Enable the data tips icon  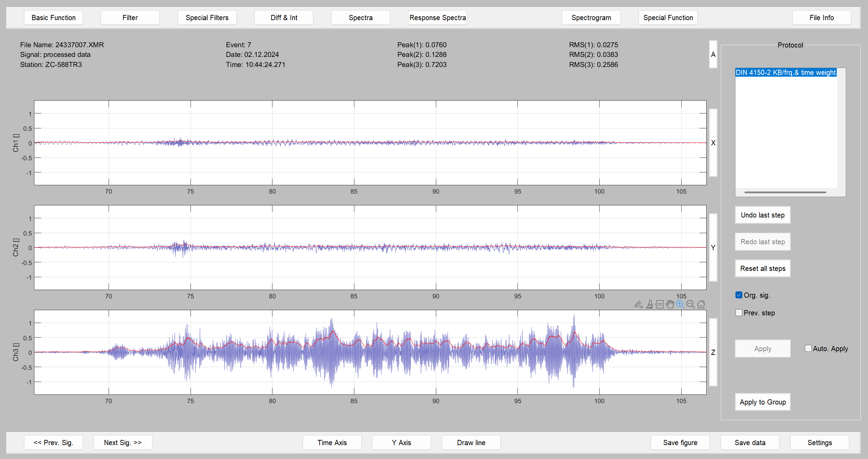pos(660,305)
